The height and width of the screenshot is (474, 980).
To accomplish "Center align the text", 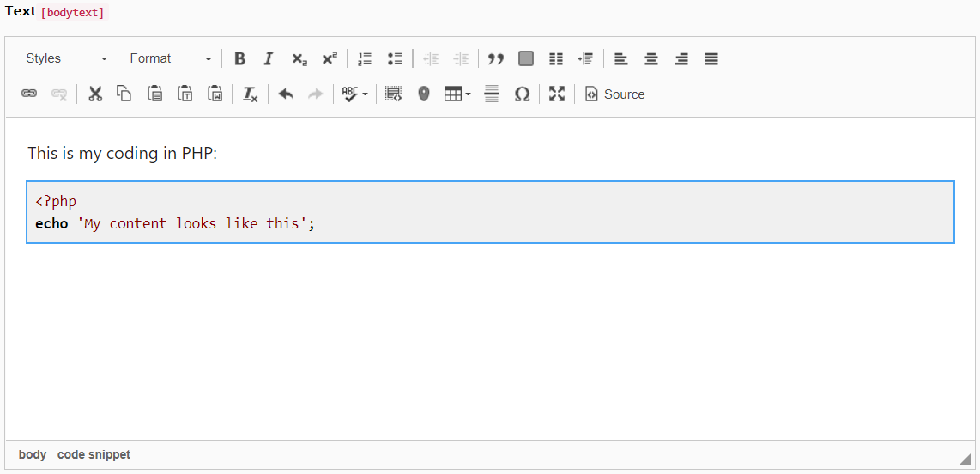I will (651, 58).
